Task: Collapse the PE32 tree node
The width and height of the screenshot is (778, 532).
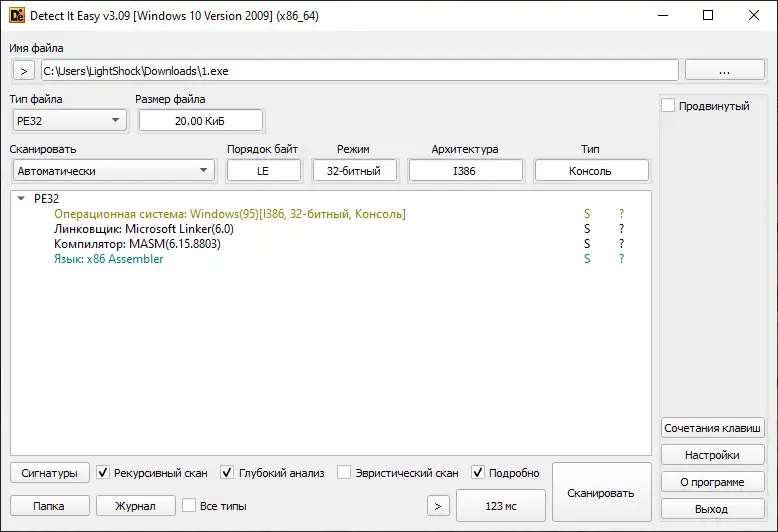Action: point(21,199)
